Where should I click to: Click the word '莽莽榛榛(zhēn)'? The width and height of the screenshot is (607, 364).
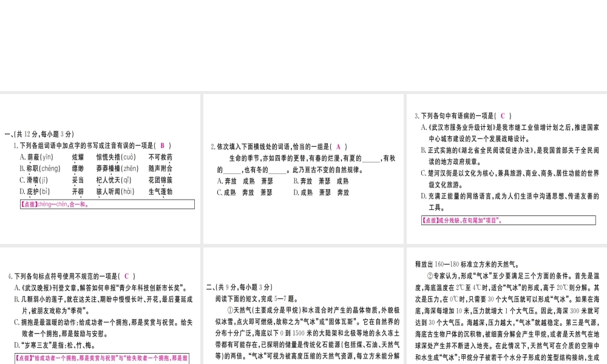point(117,169)
